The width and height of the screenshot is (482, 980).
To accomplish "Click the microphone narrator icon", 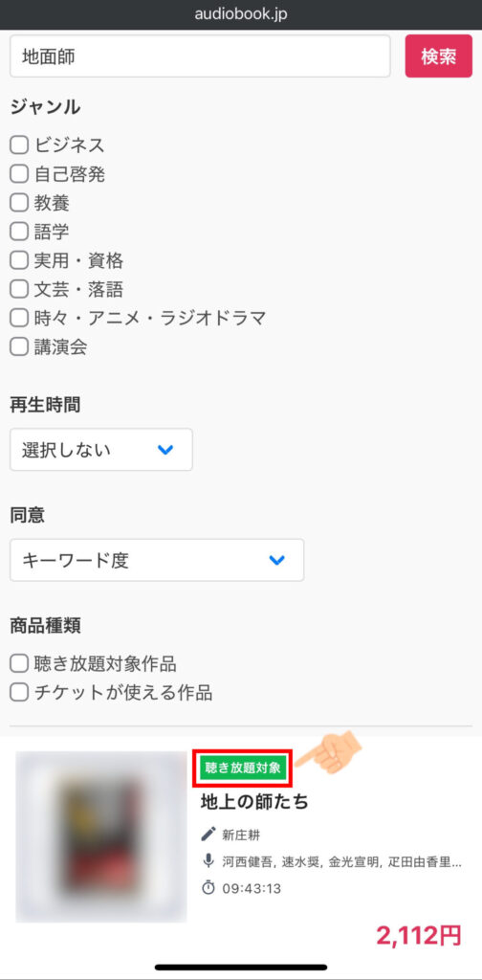I will point(208,861).
